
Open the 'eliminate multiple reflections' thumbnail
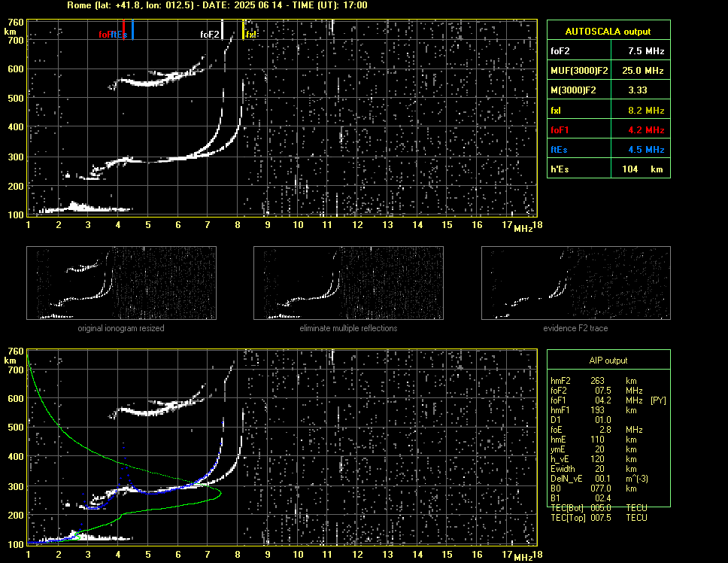click(348, 283)
